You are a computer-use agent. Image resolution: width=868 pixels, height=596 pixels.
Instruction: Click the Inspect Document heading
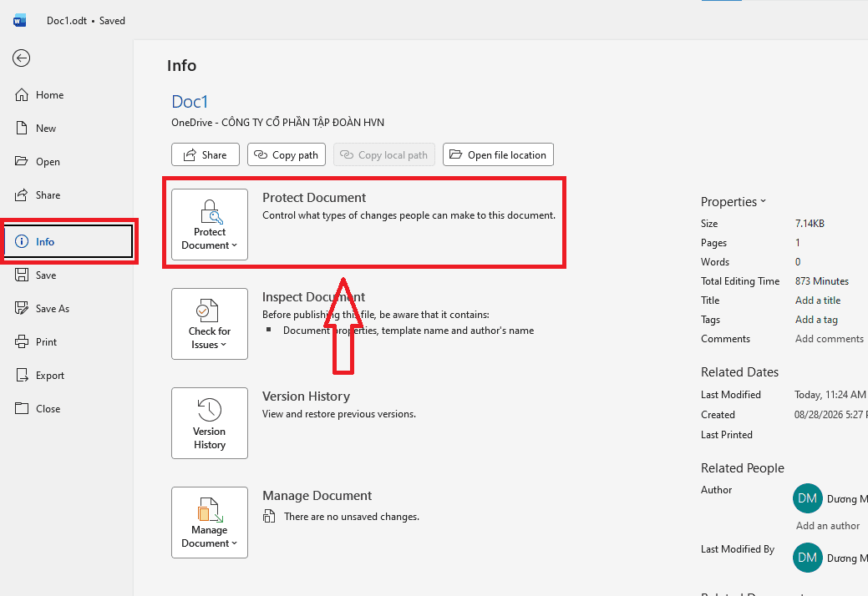(314, 297)
